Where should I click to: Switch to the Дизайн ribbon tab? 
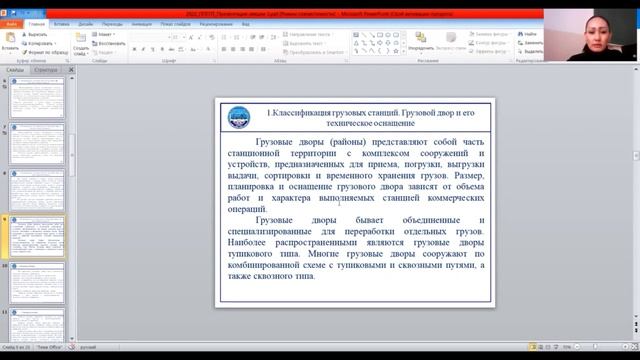(x=85, y=24)
